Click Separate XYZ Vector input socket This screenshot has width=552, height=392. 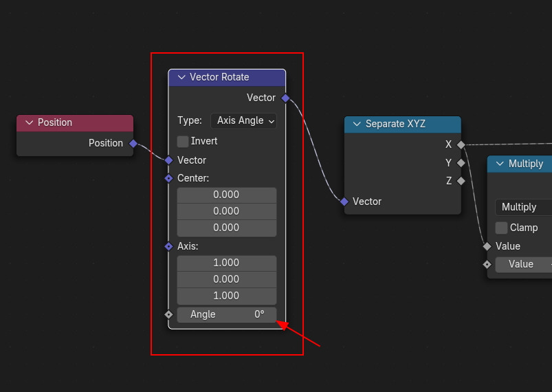coord(344,202)
